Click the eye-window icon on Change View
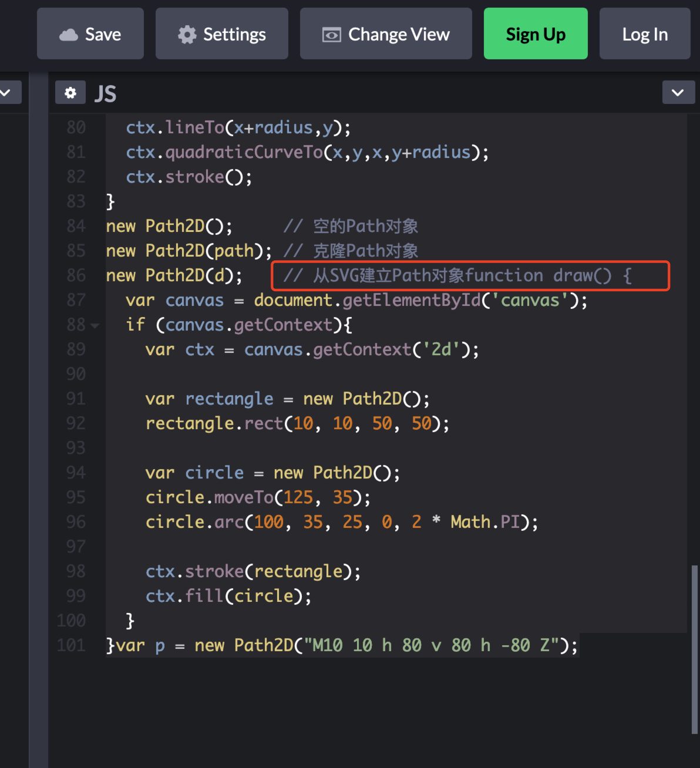The height and width of the screenshot is (768, 700). [331, 35]
